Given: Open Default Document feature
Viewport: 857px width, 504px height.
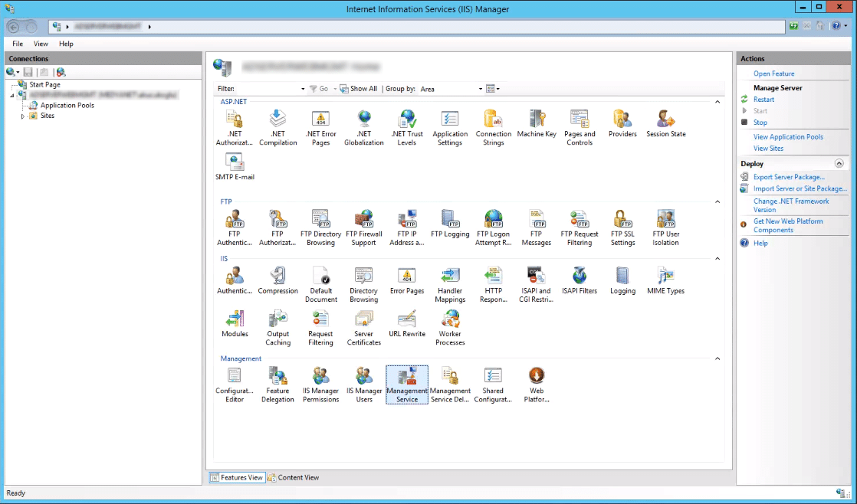Looking at the screenshot, I should pos(321,285).
